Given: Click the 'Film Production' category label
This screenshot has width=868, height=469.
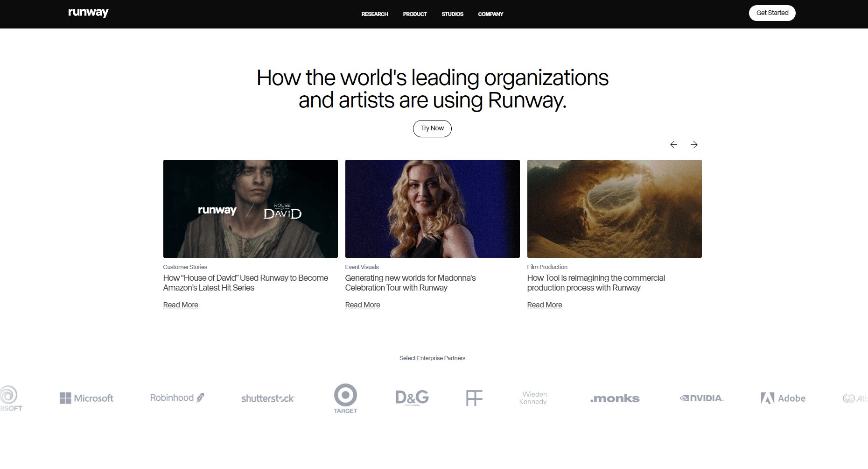Looking at the screenshot, I should (547, 267).
